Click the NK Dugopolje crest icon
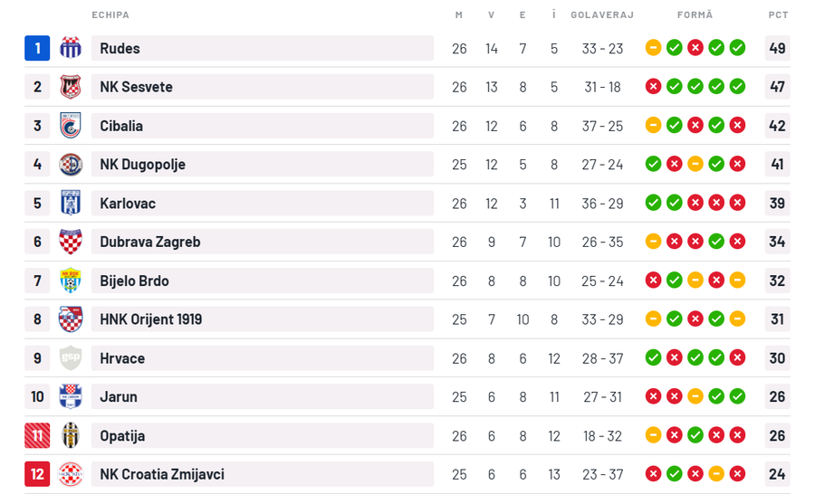815x504 pixels. coord(71,165)
